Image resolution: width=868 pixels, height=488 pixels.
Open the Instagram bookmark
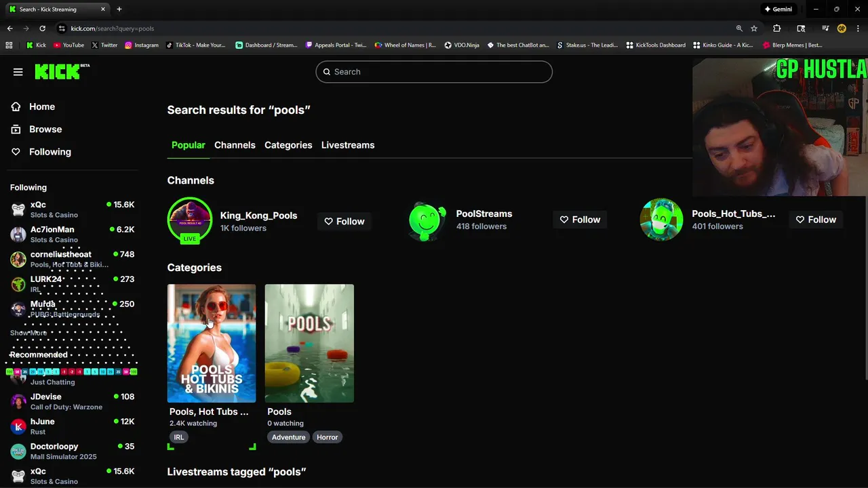141,45
